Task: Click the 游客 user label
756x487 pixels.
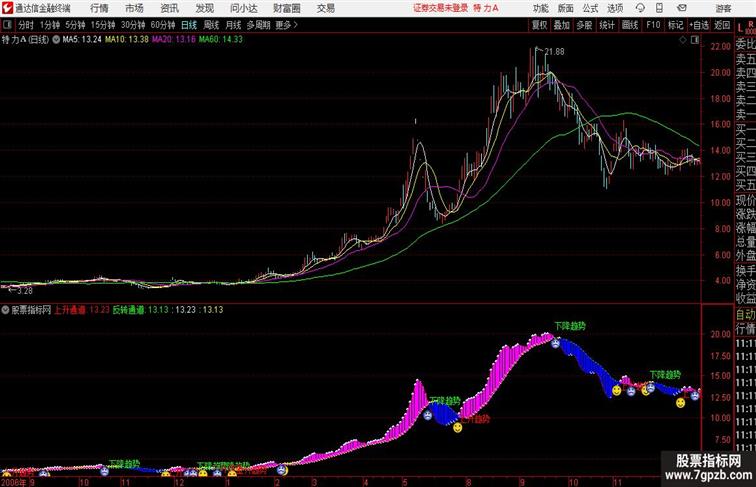Action: [x=723, y=8]
